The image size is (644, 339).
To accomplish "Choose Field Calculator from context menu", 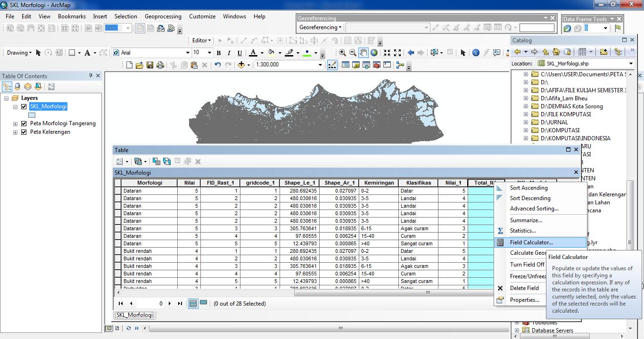I will coord(531,242).
